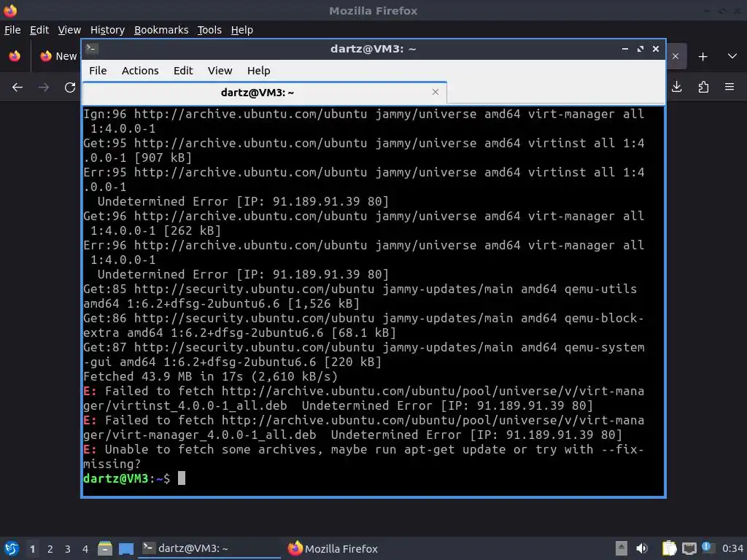Open the volume control in the system tray
The height and width of the screenshot is (560, 747).
(x=642, y=548)
